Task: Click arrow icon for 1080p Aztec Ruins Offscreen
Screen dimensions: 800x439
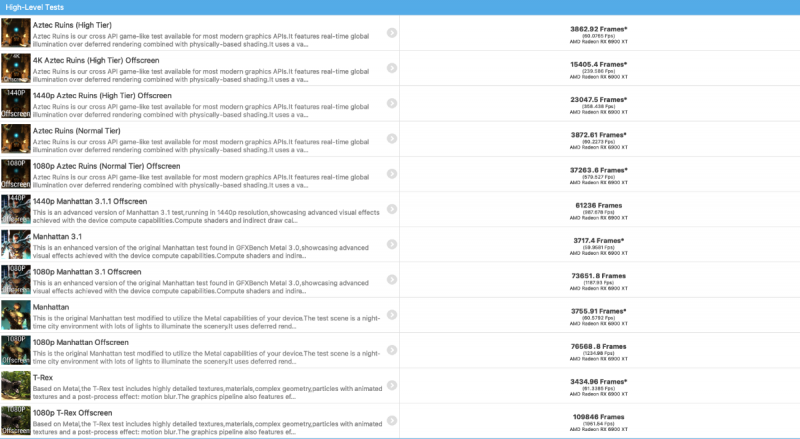Action: point(392,174)
